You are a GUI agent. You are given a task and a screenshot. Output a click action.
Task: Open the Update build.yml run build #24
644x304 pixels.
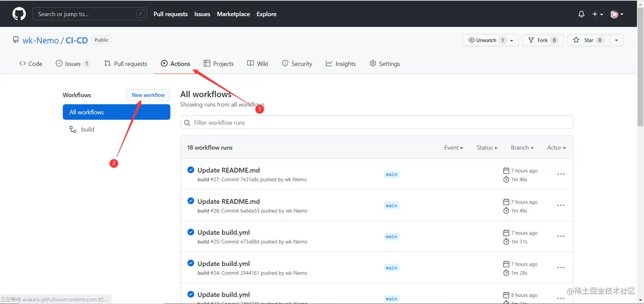[224, 263]
